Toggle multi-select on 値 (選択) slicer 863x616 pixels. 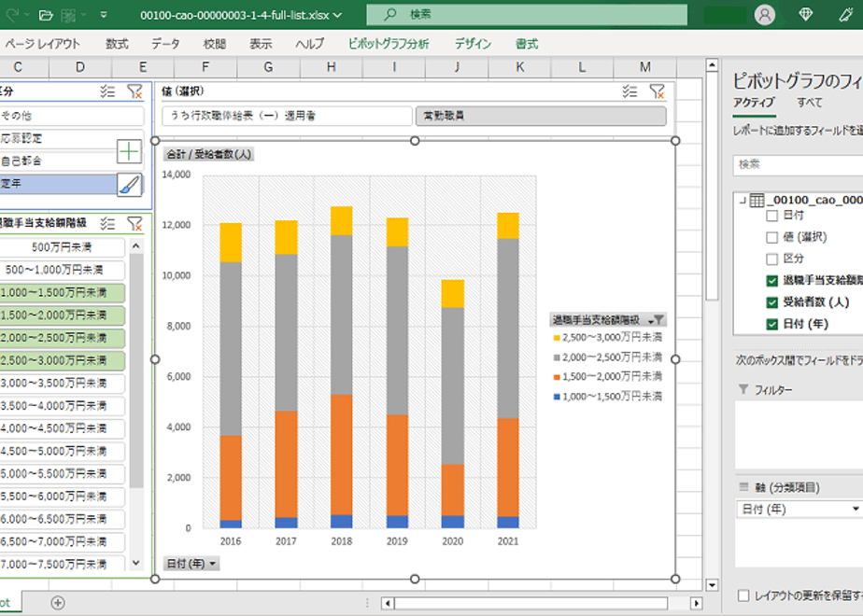(x=630, y=91)
